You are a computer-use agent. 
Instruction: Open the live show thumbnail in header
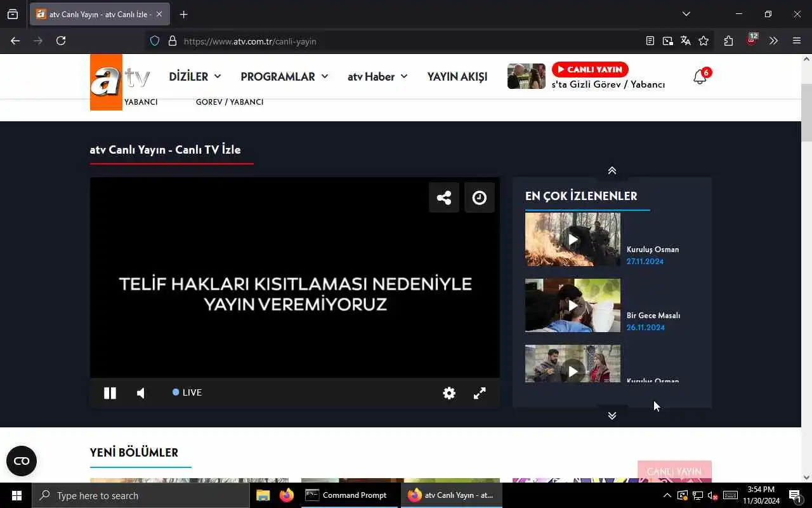(527, 76)
